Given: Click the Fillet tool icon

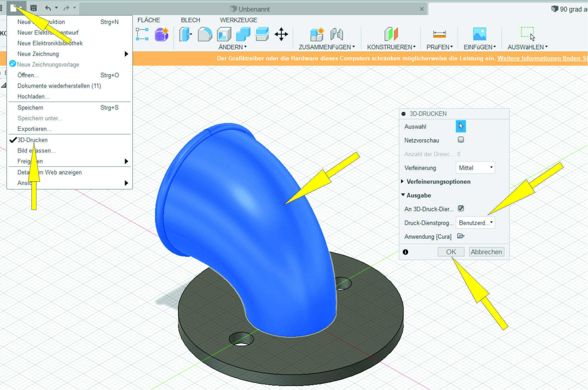Looking at the screenshot, I should pyautogui.click(x=205, y=34).
